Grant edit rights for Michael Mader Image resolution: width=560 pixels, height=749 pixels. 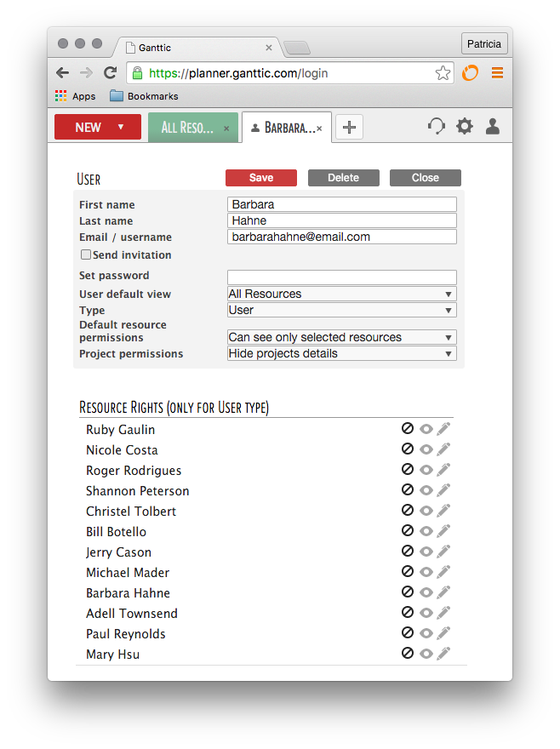pyautogui.click(x=443, y=571)
